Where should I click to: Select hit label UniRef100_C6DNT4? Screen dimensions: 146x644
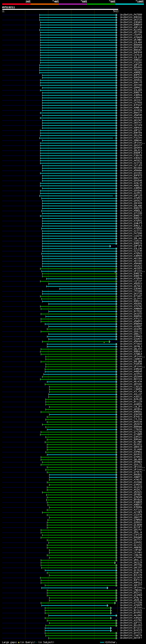tap(131, 359)
